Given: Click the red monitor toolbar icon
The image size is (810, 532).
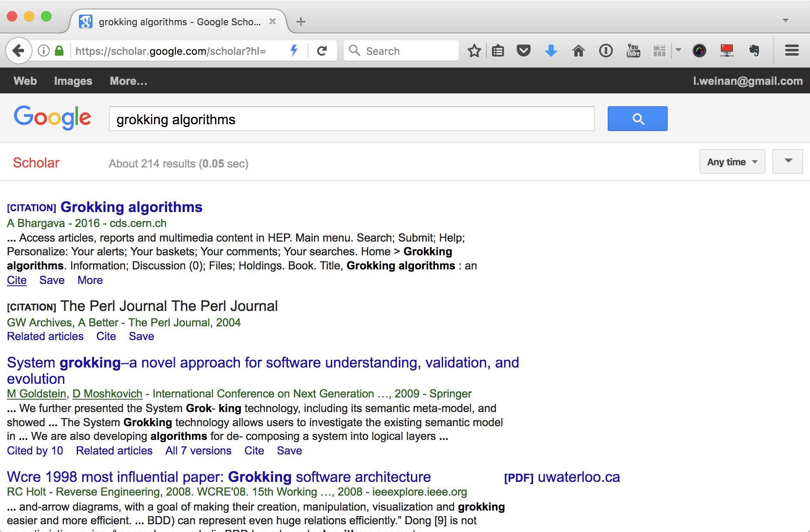Looking at the screenshot, I should point(727,51).
